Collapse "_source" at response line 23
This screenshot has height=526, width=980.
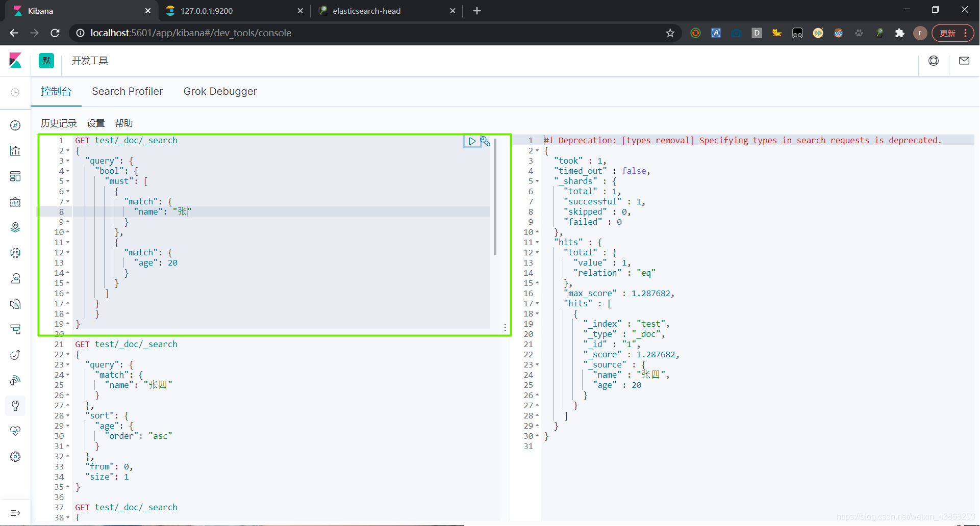pos(537,365)
